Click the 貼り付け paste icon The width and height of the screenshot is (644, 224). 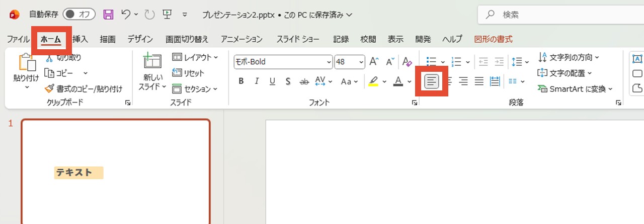click(27, 62)
